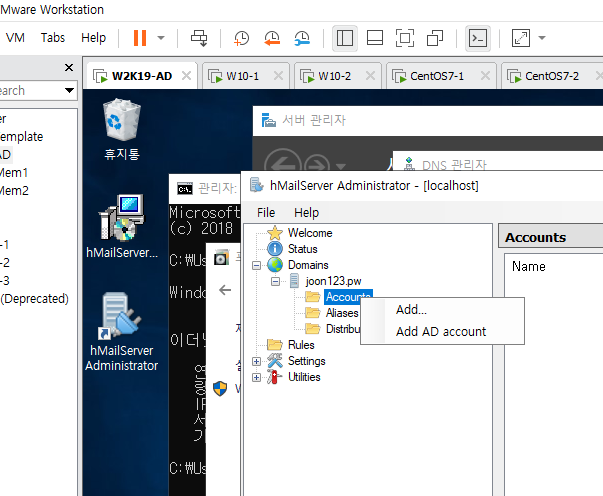Image resolution: width=603 pixels, height=496 pixels.
Task: Close the W2K19-AD tab
Action: click(187, 75)
